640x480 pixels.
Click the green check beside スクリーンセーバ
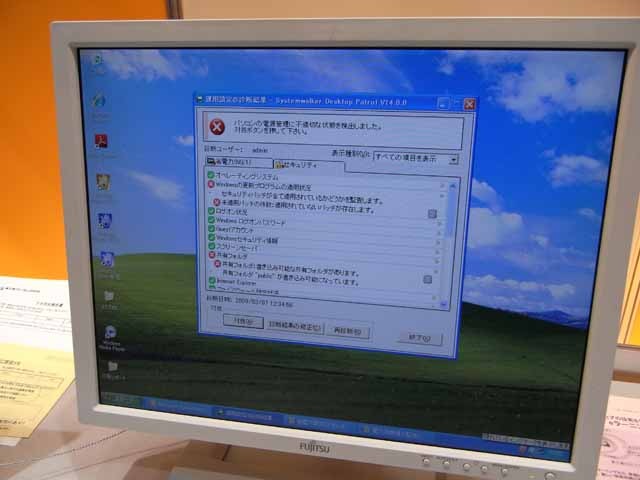click(x=211, y=246)
